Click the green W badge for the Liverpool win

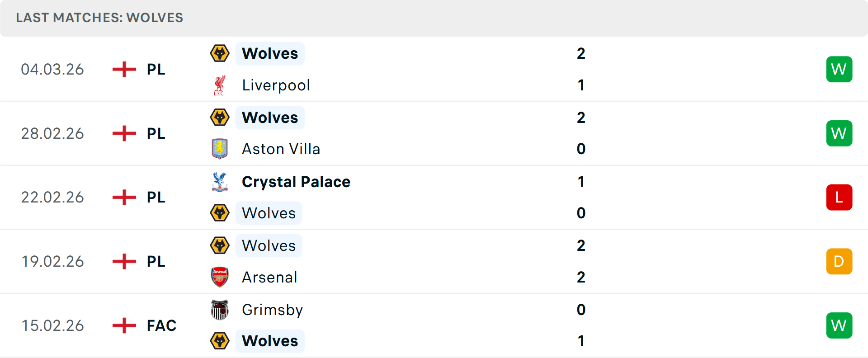pyautogui.click(x=839, y=69)
